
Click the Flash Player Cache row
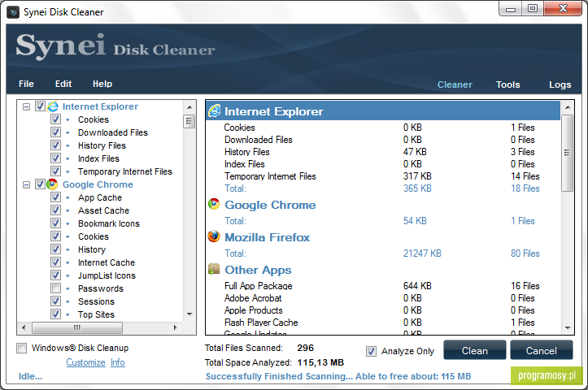coord(382,323)
